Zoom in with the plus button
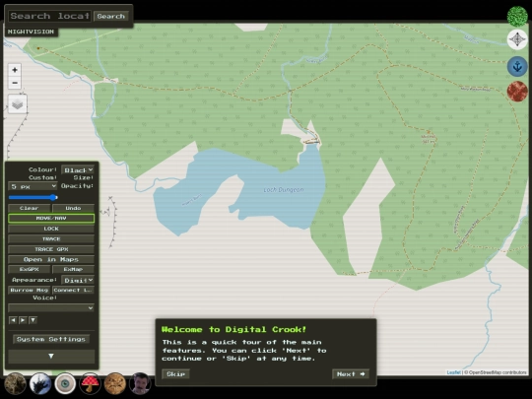532x399 pixels. pos(15,70)
